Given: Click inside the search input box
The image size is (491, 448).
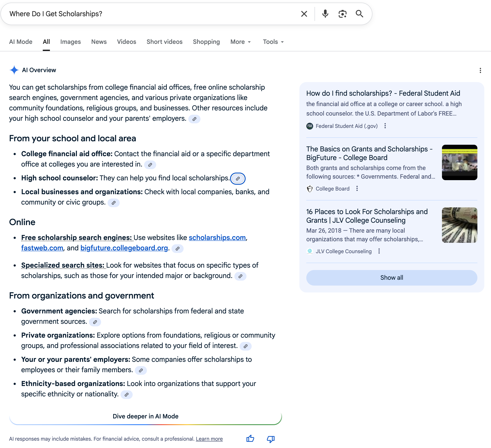Looking at the screenshot, I should point(146,14).
